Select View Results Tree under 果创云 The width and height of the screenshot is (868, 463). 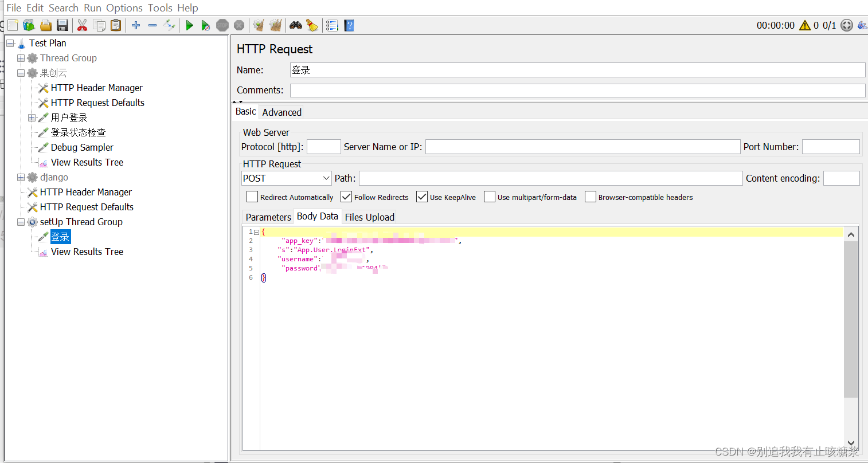click(x=87, y=162)
